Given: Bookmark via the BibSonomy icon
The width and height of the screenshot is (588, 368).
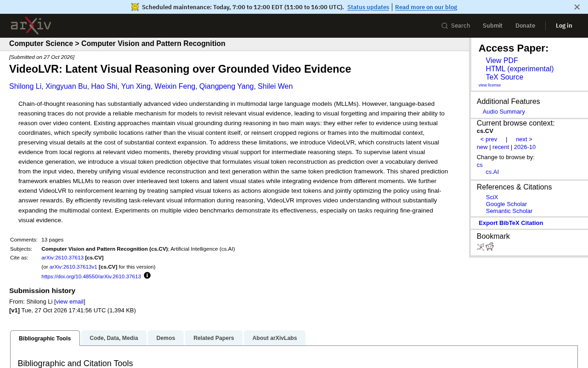Looking at the screenshot, I should click(x=481, y=247).
